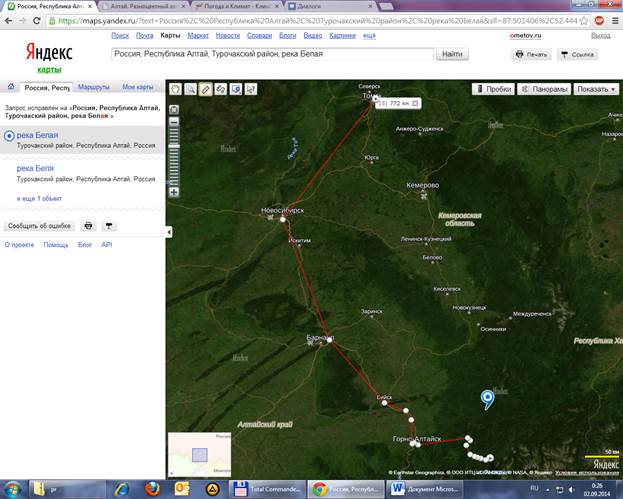The image size is (623, 499).
Task: Open the home tab icon in sidebar
Action: point(11,87)
